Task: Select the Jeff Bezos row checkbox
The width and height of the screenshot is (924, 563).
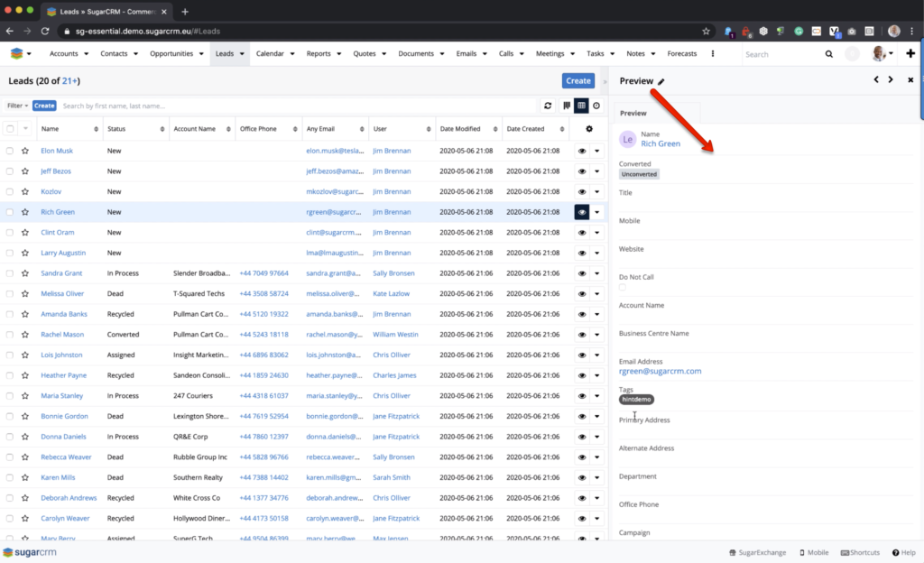Action: click(9, 171)
